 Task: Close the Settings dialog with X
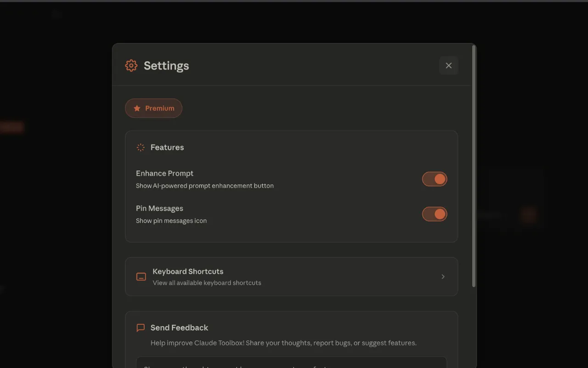tap(448, 66)
